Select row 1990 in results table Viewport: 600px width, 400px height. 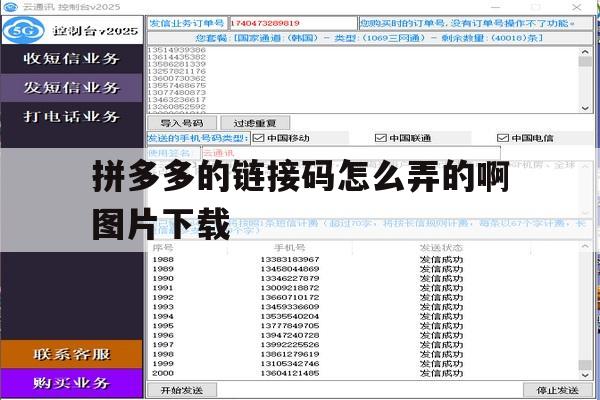coord(364,278)
